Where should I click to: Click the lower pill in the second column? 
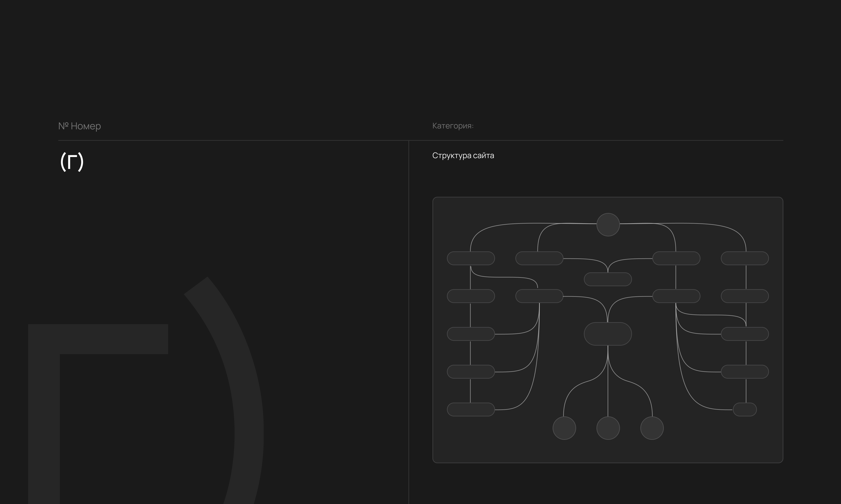click(x=539, y=296)
